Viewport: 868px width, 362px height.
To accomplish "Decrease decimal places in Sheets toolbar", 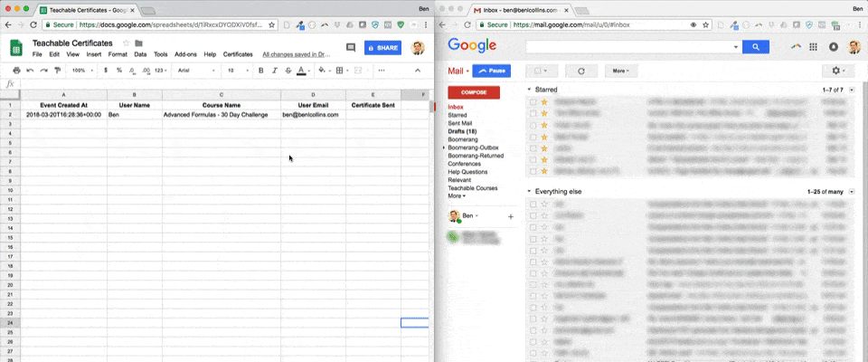I will pyautogui.click(x=132, y=71).
